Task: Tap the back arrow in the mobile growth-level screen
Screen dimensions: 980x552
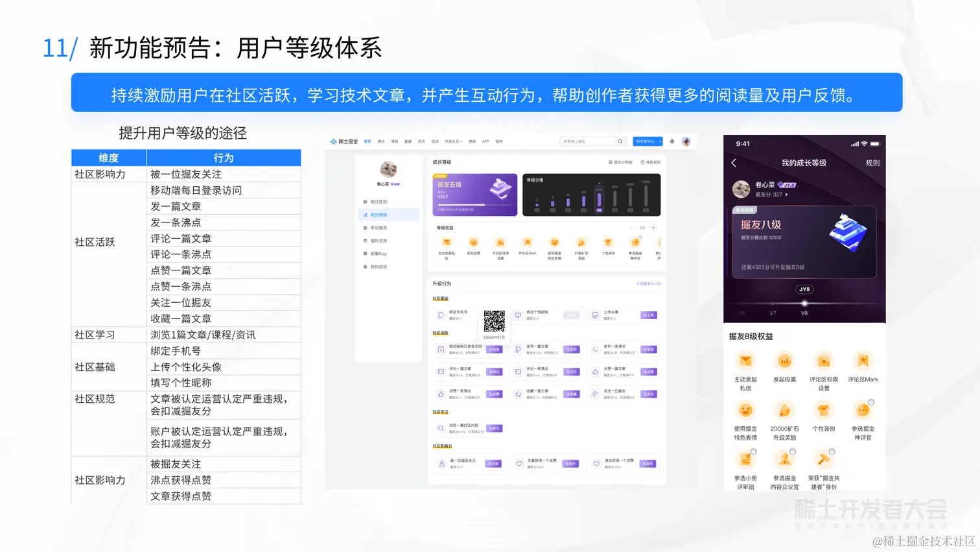Action: [734, 163]
